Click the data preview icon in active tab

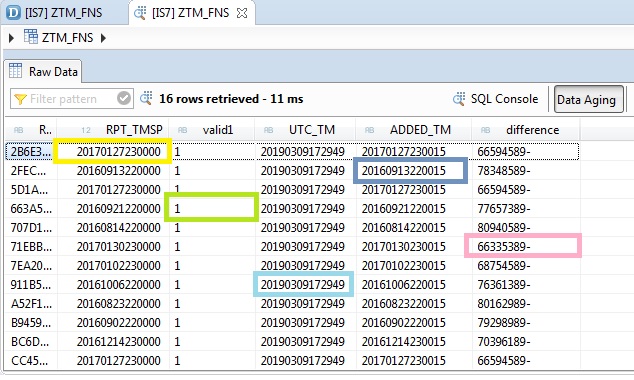point(140,13)
